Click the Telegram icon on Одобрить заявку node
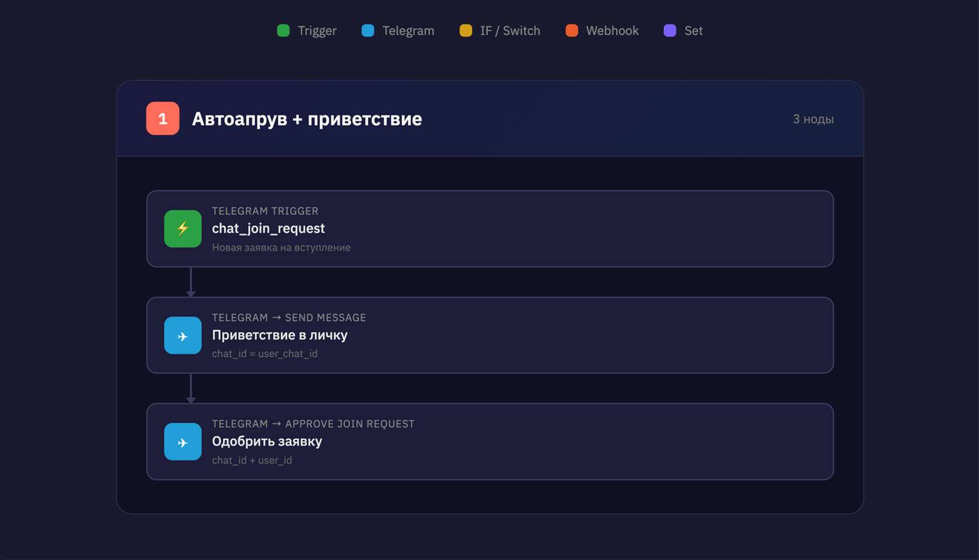Image resolution: width=979 pixels, height=560 pixels. [x=182, y=442]
